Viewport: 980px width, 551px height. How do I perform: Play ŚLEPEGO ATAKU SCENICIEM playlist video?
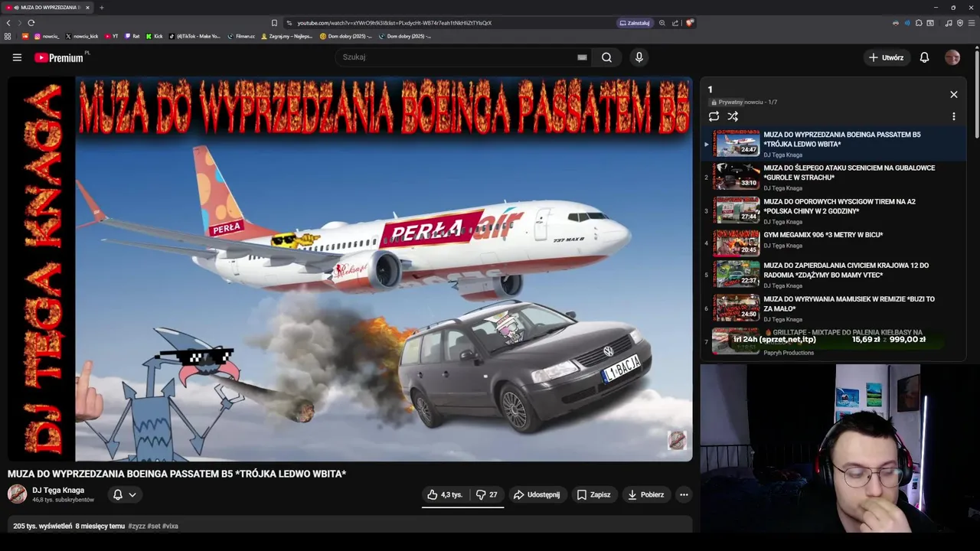[835, 177]
